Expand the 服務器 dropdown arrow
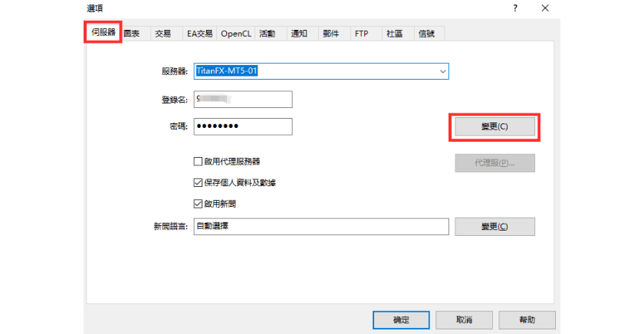Screen dimensions: 644x334 click(x=442, y=71)
